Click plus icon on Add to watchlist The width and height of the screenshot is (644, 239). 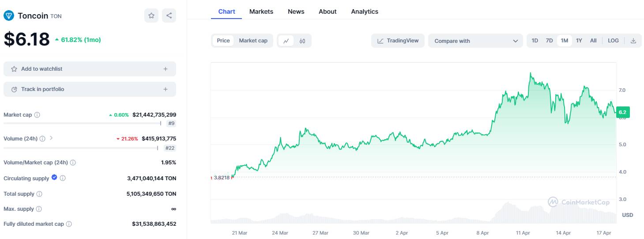pyautogui.click(x=166, y=69)
